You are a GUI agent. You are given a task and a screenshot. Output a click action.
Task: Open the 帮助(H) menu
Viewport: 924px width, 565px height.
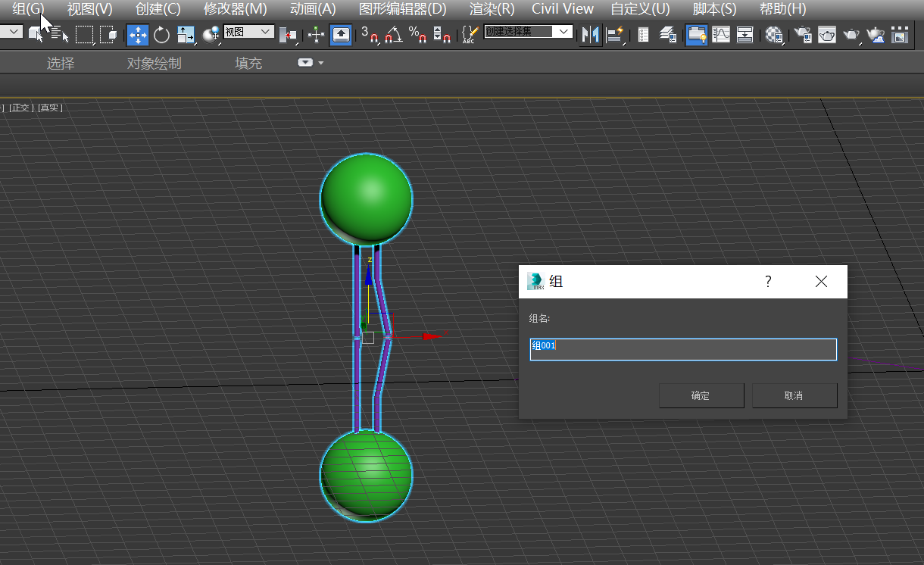(x=782, y=9)
